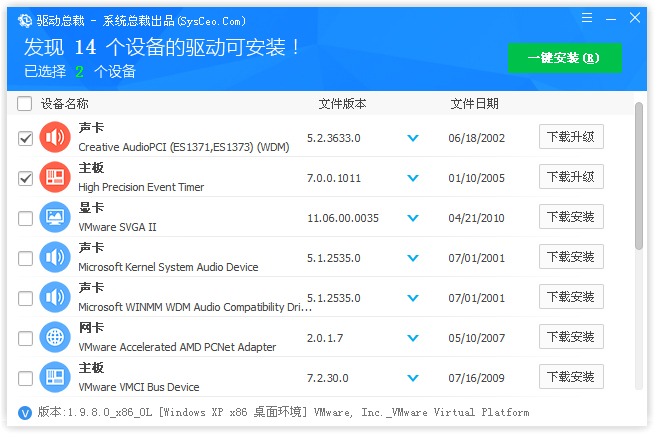Image resolution: width=656 pixels, height=434 pixels.
Task: Click 下载安装 for Microsoft Kernel System Audio Device
Action: pyautogui.click(x=571, y=257)
